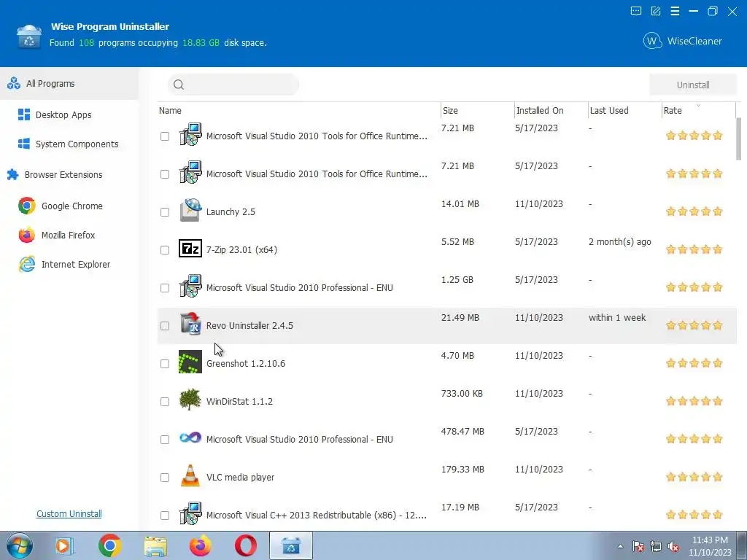Image resolution: width=747 pixels, height=560 pixels.
Task: Check the Visual Studio 2010 Professional 478.47 MB checkbox
Action: [165, 440]
